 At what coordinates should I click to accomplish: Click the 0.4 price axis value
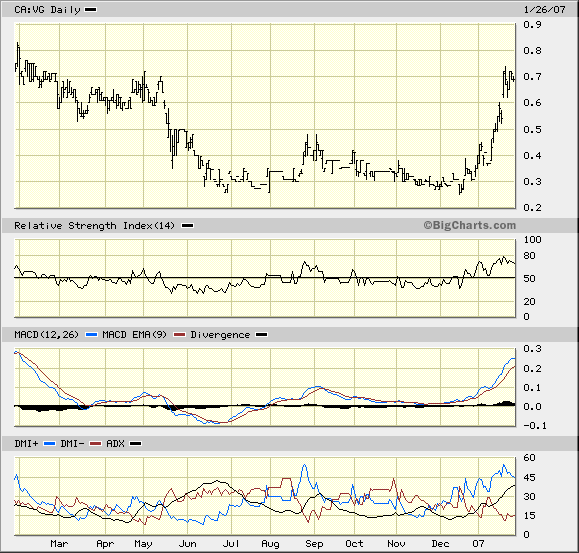[532, 155]
